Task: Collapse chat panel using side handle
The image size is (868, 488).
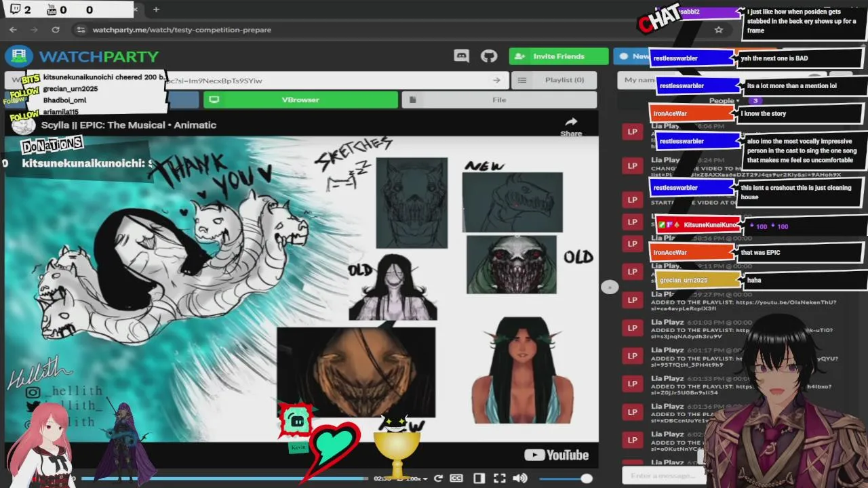Action: point(609,287)
